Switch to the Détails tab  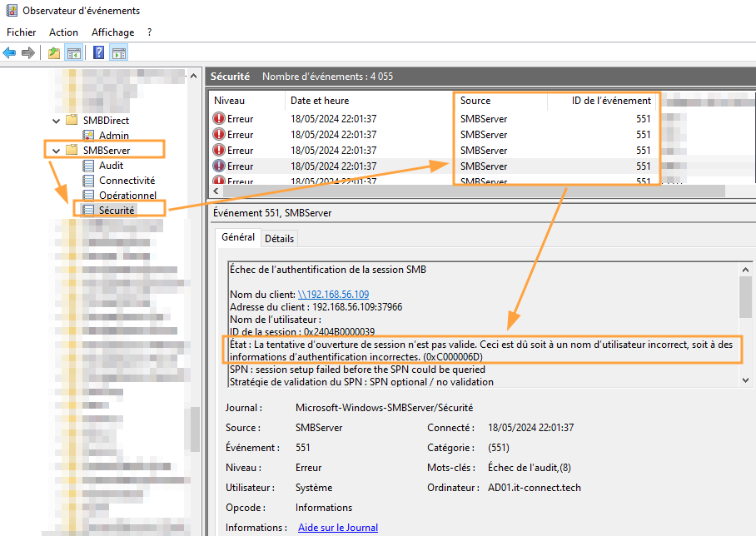(x=279, y=239)
